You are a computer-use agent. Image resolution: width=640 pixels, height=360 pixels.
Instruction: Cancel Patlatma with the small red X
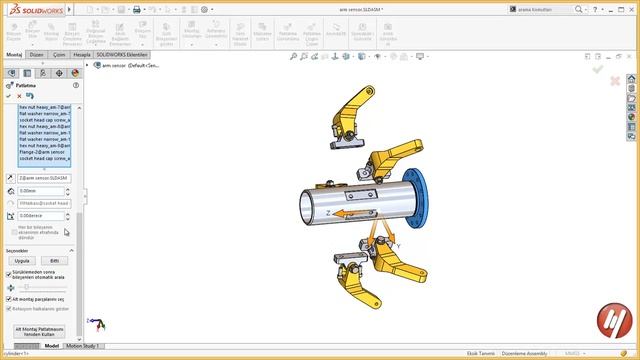click(x=19, y=96)
